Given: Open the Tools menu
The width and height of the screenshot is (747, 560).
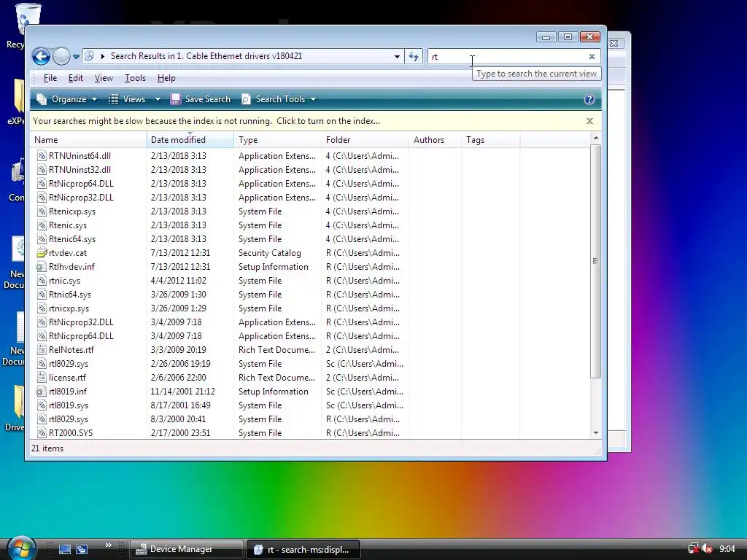Looking at the screenshot, I should [x=135, y=78].
